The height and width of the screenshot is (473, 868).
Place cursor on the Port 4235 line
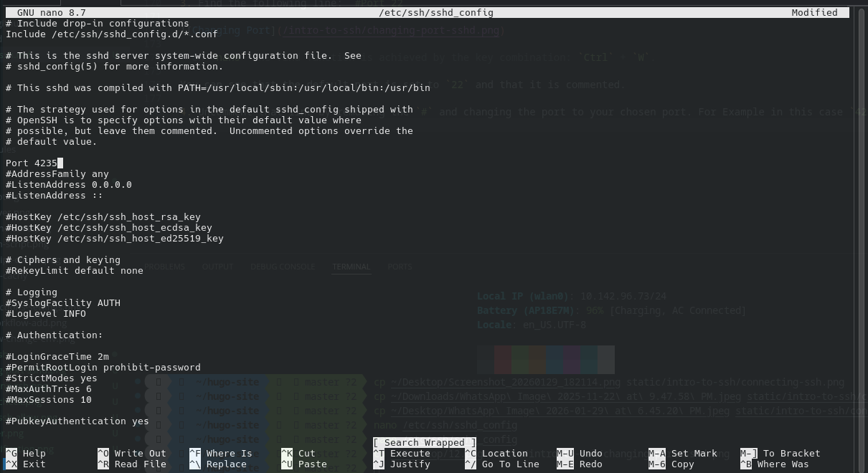coord(32,163)
